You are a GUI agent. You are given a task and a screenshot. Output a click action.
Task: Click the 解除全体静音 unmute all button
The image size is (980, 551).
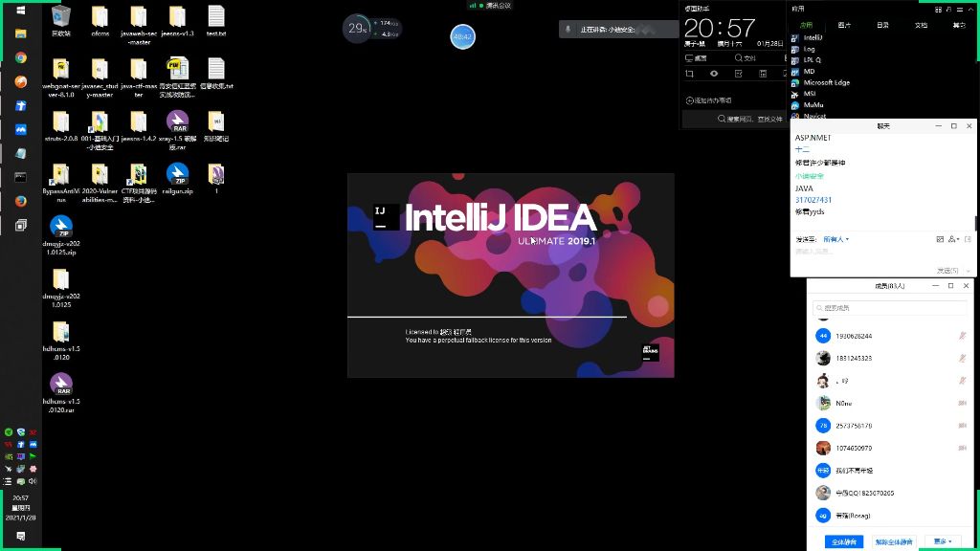pos(894,541)
